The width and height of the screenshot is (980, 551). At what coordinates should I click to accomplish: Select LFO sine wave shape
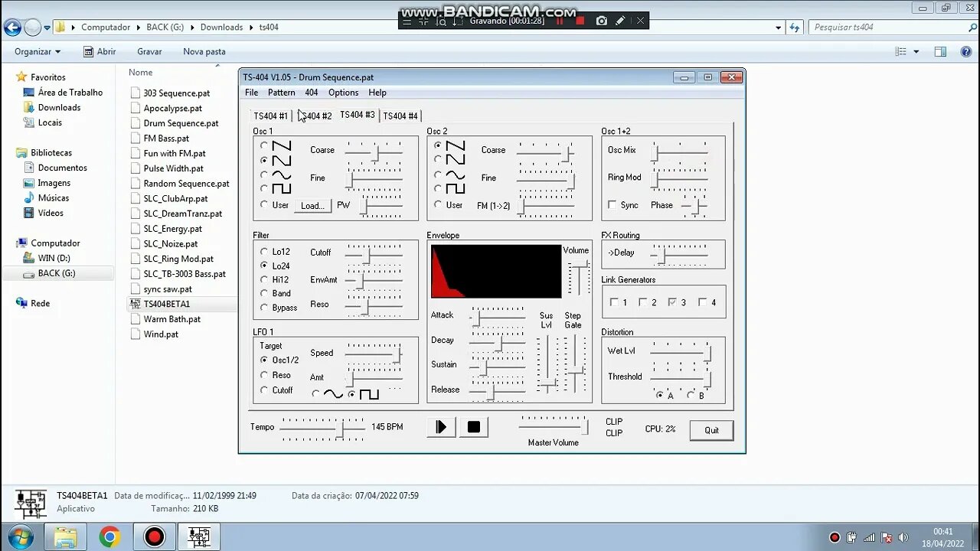click(x=316, y=394)
